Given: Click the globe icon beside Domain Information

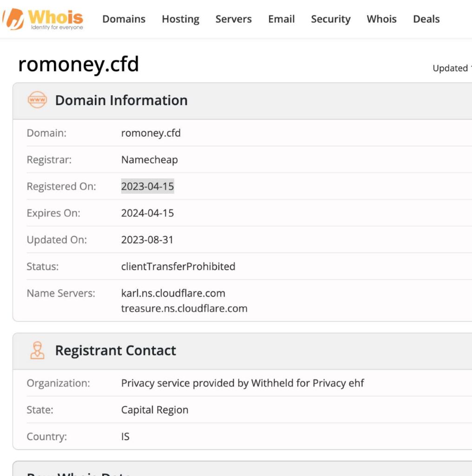Looking at the screenshot, I should coord(37,100).
